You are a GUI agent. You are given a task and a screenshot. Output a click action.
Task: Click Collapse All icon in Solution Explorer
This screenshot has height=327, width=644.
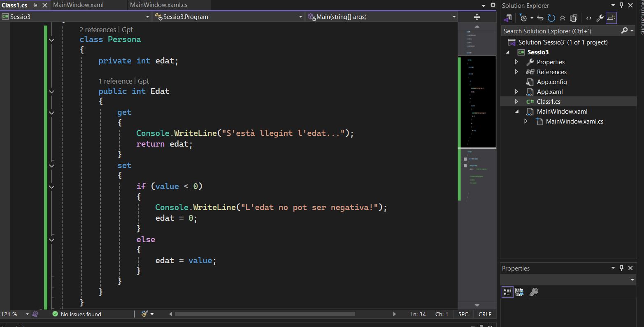click(x=563, y=18)
